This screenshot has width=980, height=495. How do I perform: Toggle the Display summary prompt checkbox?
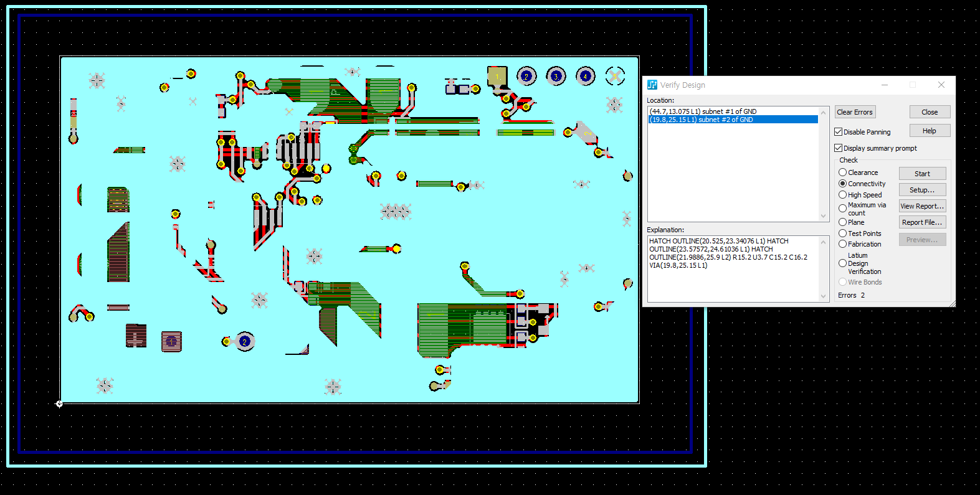(x=839, y=148)
